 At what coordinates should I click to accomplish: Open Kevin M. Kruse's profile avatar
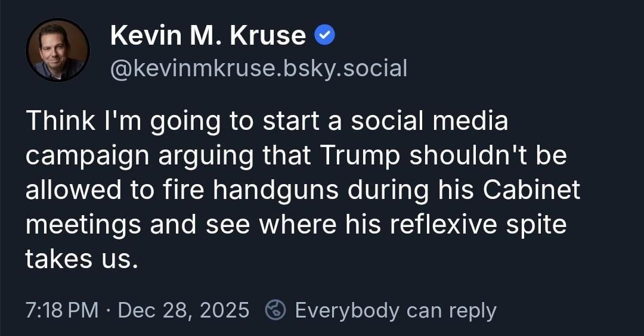click(x=57, y=50)
